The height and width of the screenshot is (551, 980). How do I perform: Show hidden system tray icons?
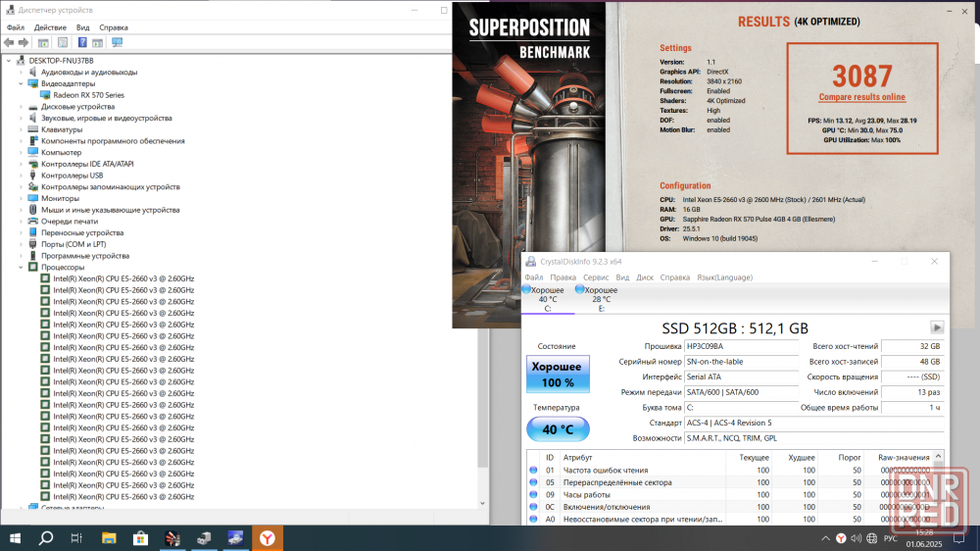[x=825, y=538]
